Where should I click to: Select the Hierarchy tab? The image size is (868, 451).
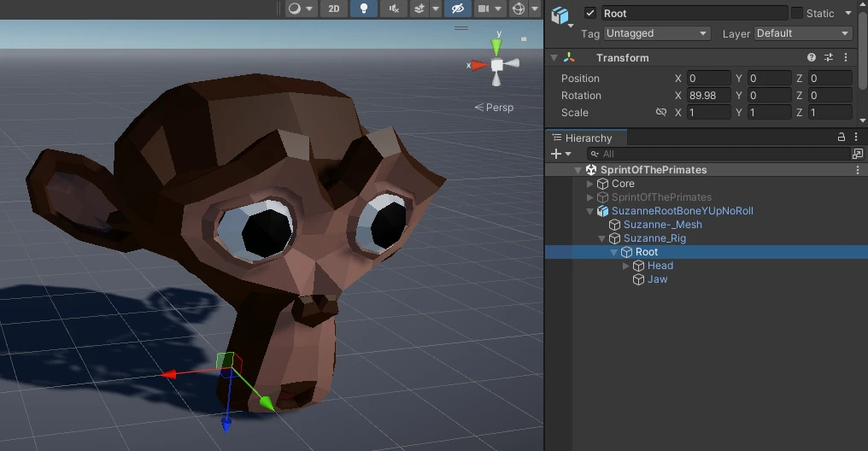586,138
